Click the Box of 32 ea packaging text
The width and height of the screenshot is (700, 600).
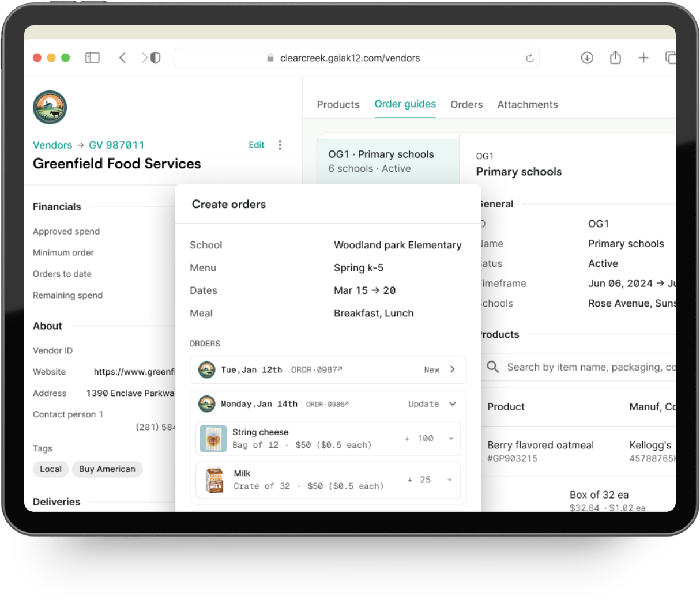coord(599,495)
